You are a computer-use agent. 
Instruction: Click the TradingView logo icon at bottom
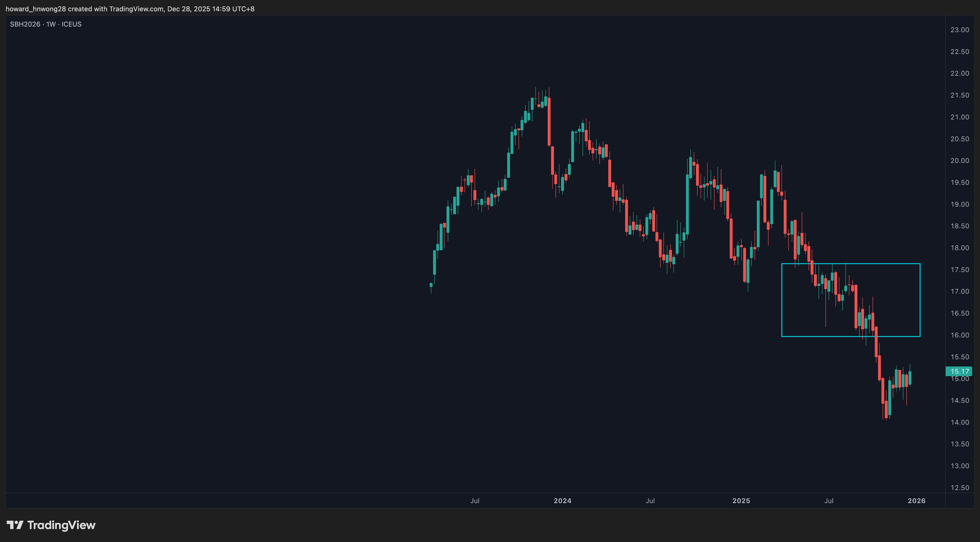click(15, 525)
